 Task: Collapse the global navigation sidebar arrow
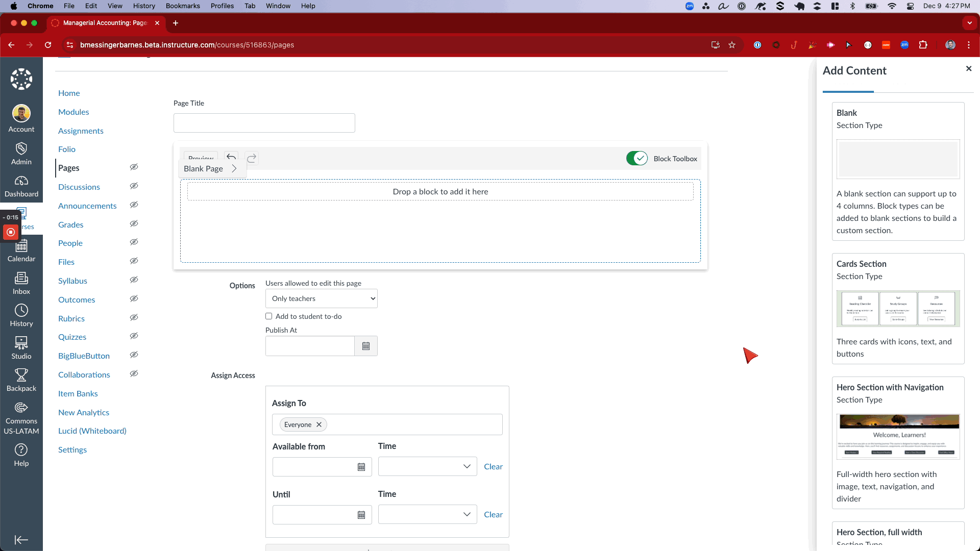coord(21,540)
